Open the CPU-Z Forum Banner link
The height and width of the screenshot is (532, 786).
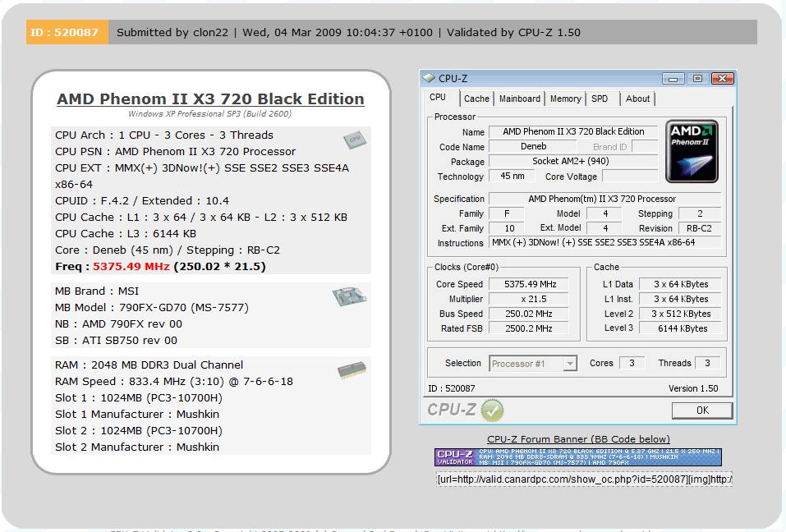pos(578,439)
